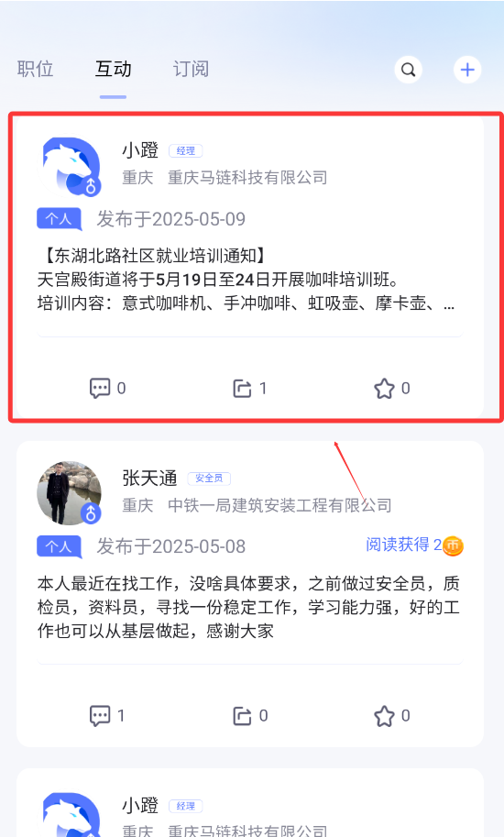Tap the plus icon to create post
The height and width of the screenshot is (837, 504).
tap(467, 70)
